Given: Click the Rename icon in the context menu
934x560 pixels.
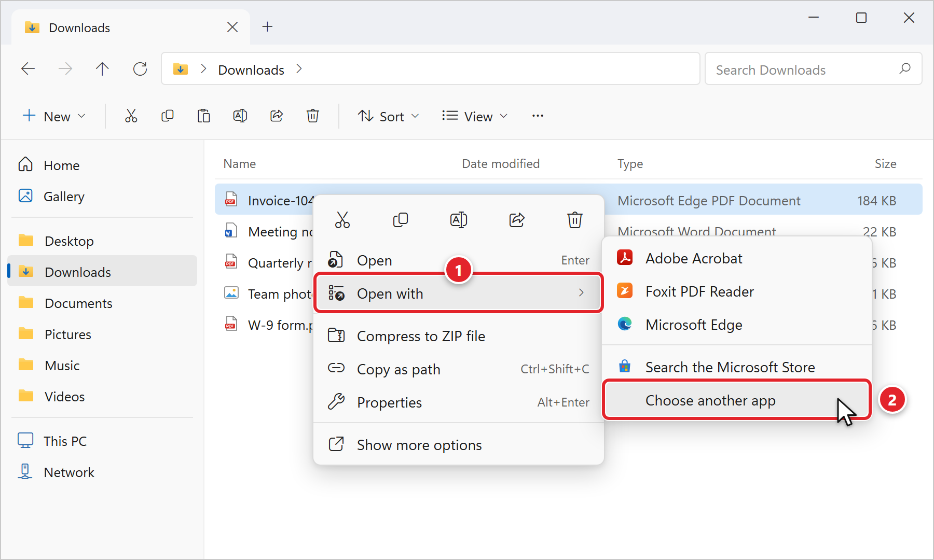Looking at the screenshot, I should click(x=459, y=220).
